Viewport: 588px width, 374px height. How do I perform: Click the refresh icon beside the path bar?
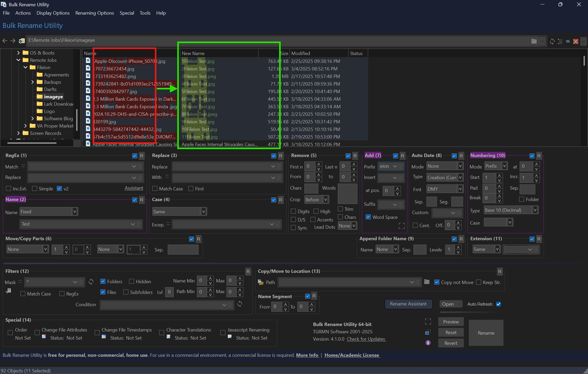(552, 41)
